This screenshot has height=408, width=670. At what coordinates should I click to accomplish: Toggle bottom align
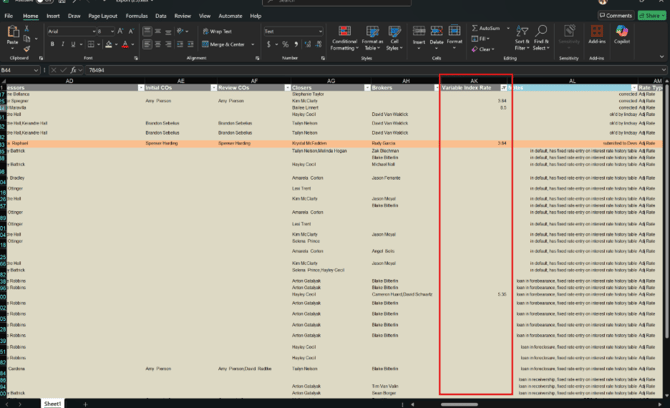(168, 31)
